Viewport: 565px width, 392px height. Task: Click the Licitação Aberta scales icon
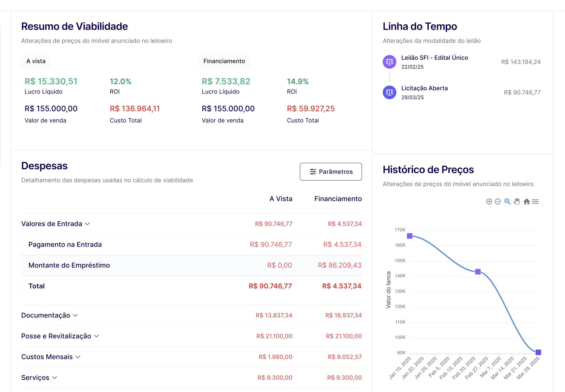(389, 92)
